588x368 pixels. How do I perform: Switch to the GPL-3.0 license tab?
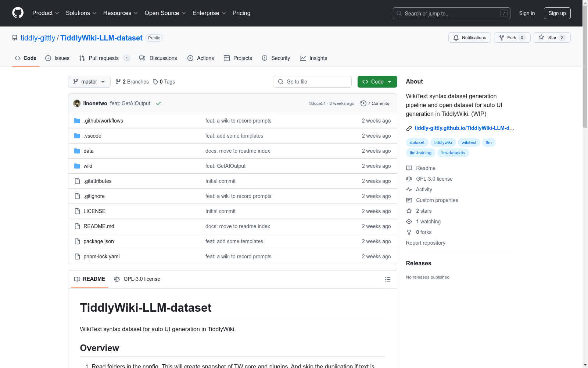(x=137, y=279)
